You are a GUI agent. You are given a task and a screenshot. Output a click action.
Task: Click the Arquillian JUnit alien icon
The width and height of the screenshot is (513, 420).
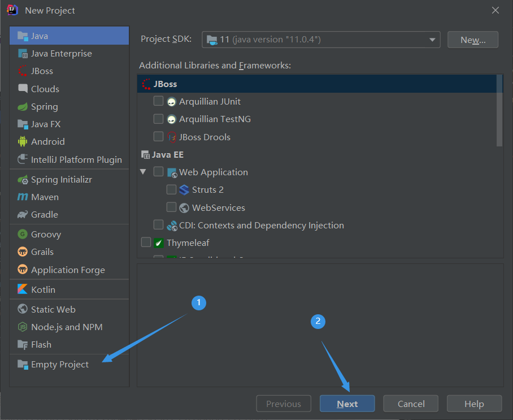pyautogui.click(x=171, y=102)
